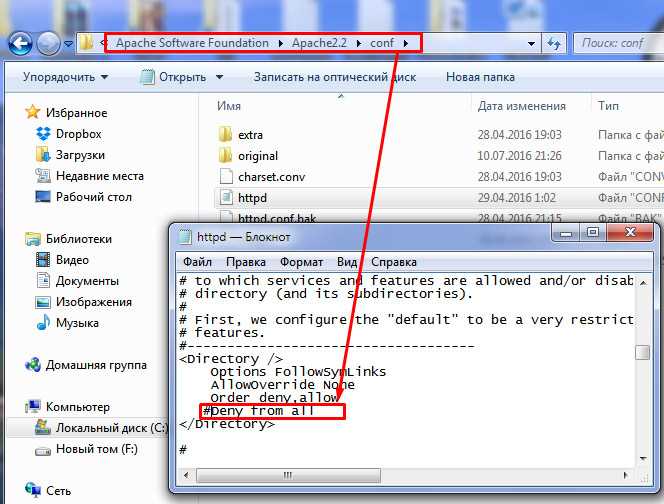Open the Вид menu in Notepad

click(347, 262)
